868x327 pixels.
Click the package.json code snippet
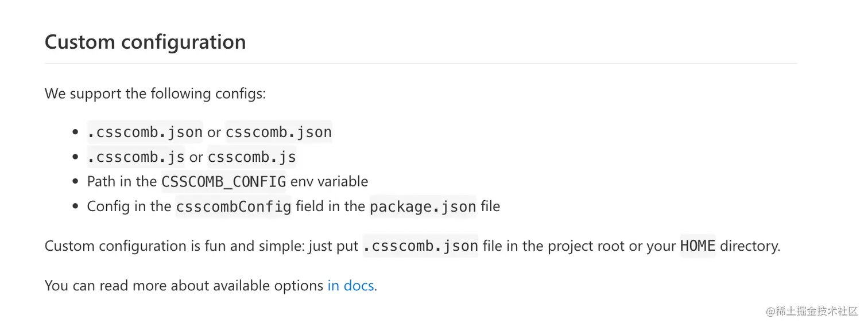click(423, 207)
